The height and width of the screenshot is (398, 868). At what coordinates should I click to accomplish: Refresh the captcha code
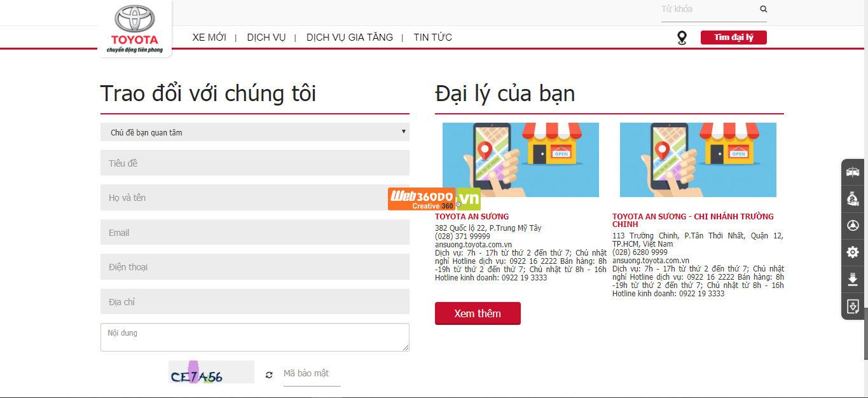[x=269, y=375]
